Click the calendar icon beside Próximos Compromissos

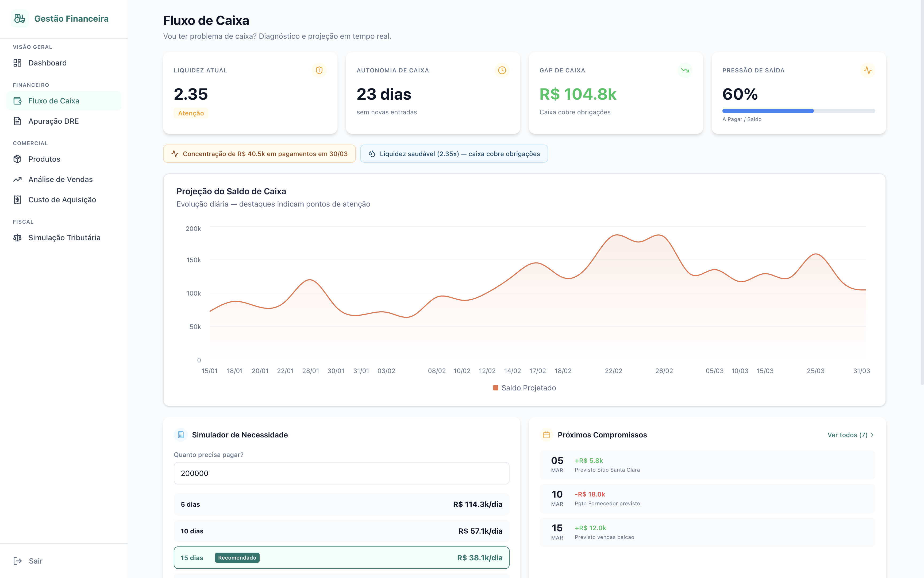pos(546,435)
